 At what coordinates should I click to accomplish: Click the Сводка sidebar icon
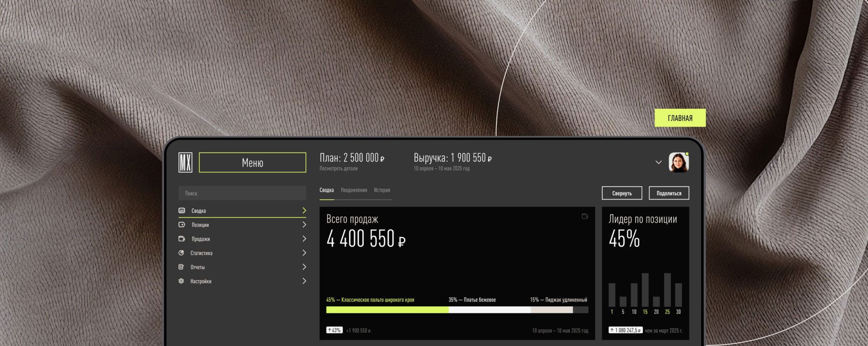point(182,210)
